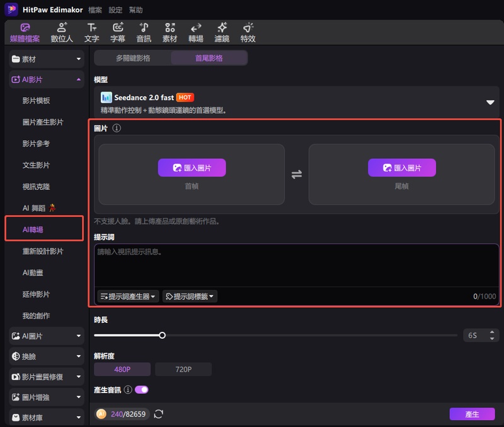The height and width of the screenshot is (427, 504).
Task: Select 影片模板 in the sidebar
Action: point(37,100)
